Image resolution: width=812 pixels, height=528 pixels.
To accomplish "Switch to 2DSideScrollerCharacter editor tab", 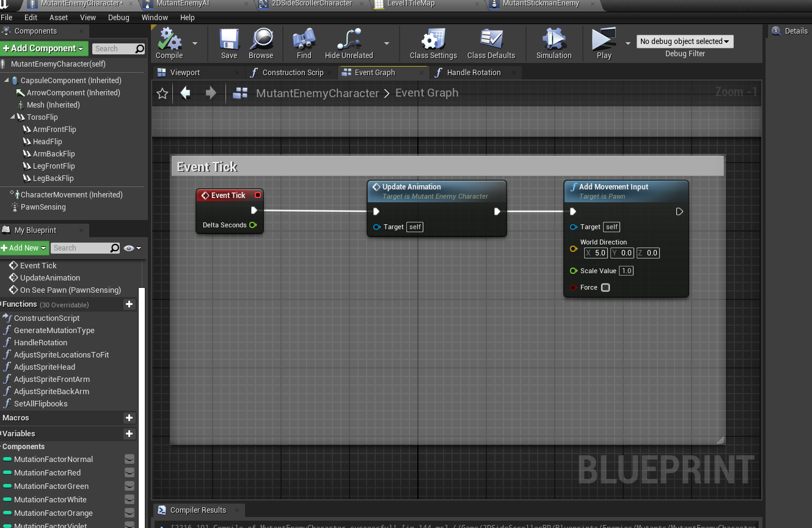I will [x=312, y=4].
